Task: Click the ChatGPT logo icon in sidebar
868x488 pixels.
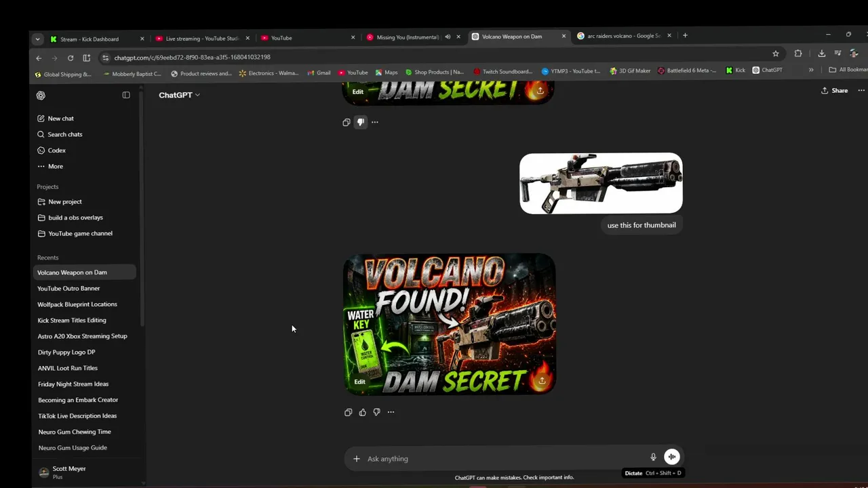Action: pyautogui.click(x=41, y=96)
